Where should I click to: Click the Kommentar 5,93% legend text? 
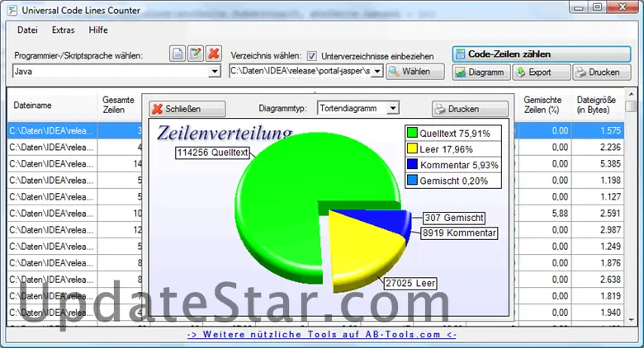coord(459,165)
